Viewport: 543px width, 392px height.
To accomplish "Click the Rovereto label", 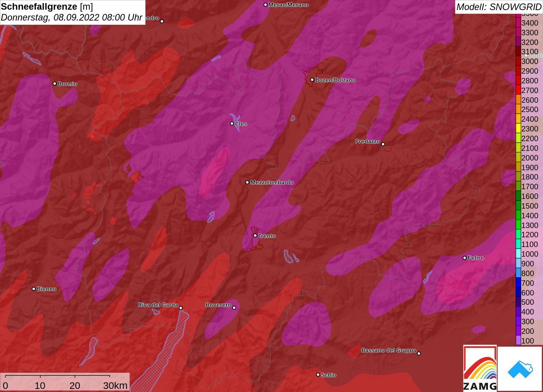I will point(218,305).
